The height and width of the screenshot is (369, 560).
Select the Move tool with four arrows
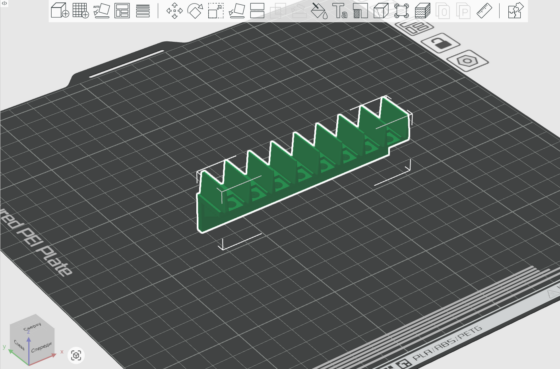click(x=174, y=11)
